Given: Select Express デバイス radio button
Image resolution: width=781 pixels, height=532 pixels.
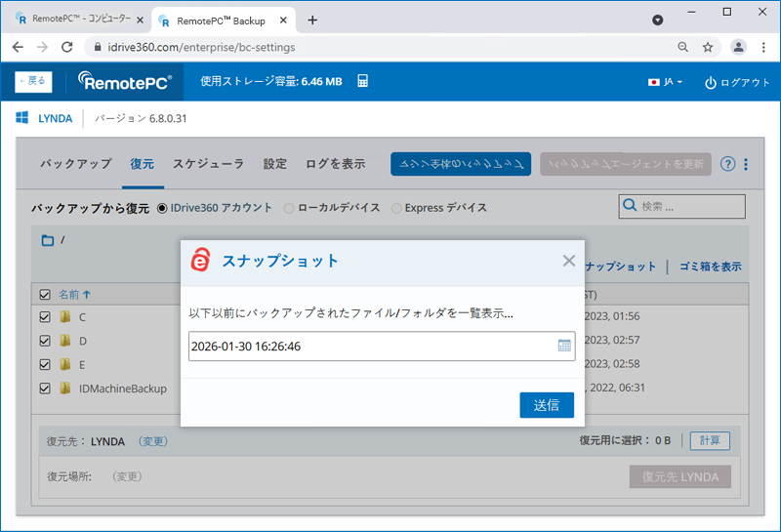Looking at the screenshot, I should [396, 208].
